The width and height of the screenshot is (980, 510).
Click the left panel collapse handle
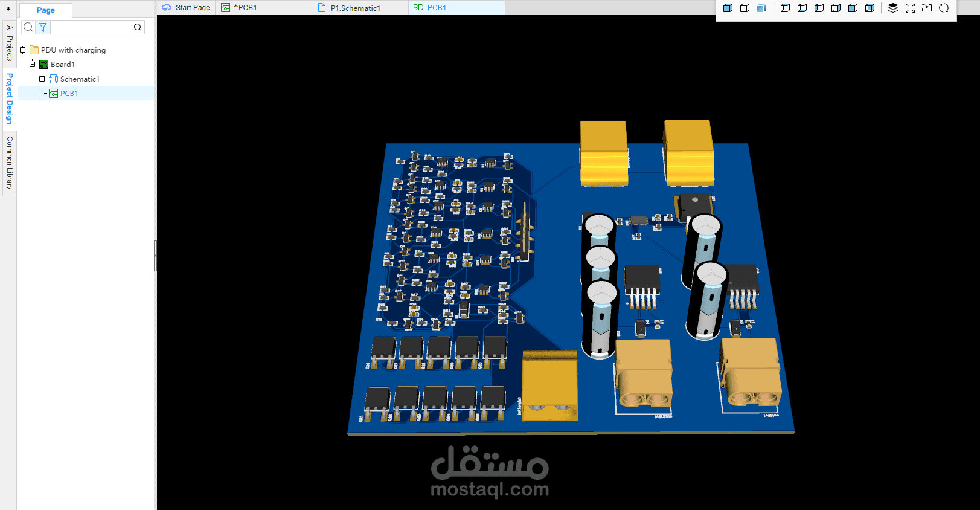[155, 256]
